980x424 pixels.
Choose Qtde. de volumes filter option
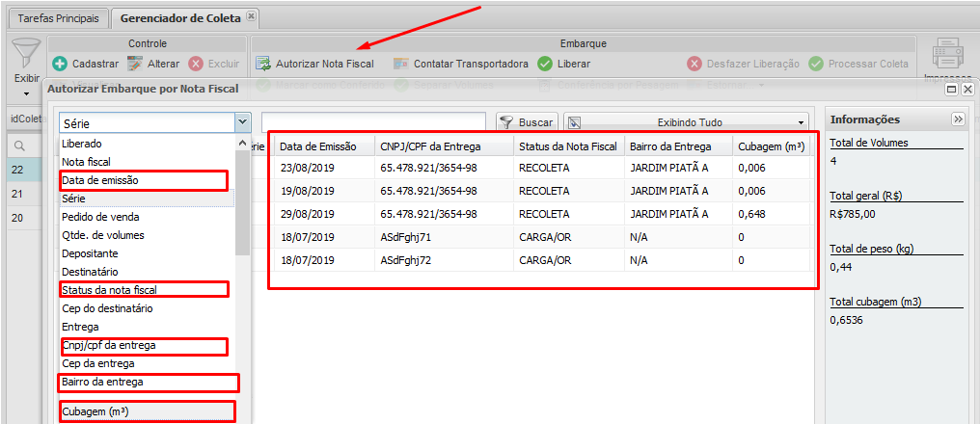(x=147, y=235)
